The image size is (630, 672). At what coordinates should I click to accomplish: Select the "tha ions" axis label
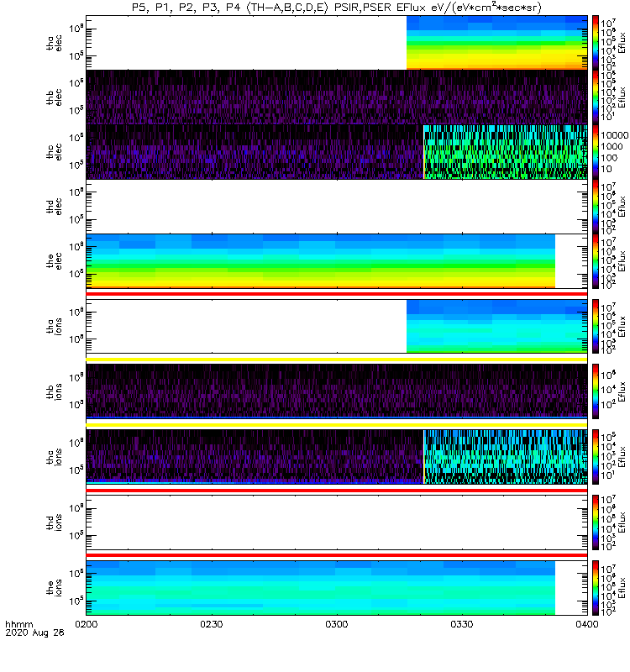[55, 326]
